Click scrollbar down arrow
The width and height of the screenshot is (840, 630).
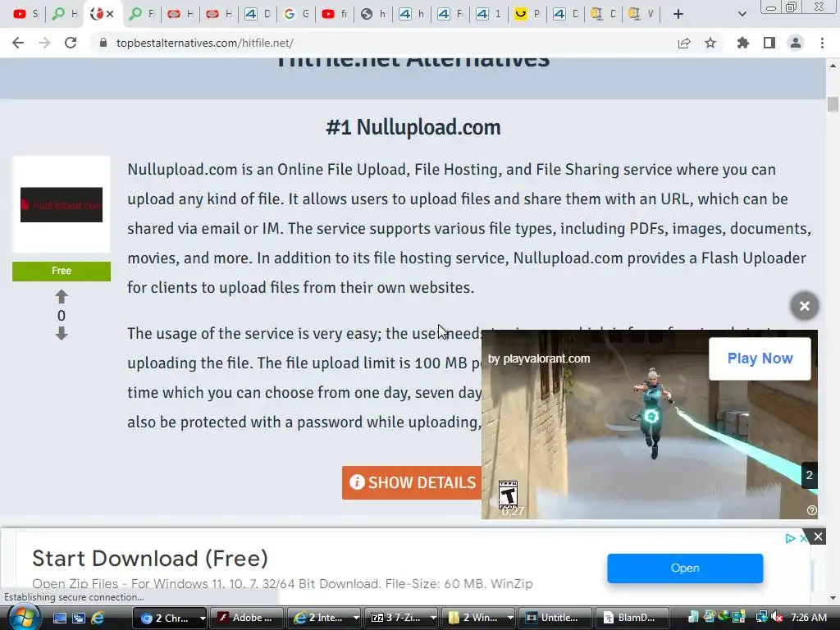click(x=833, y=598)
